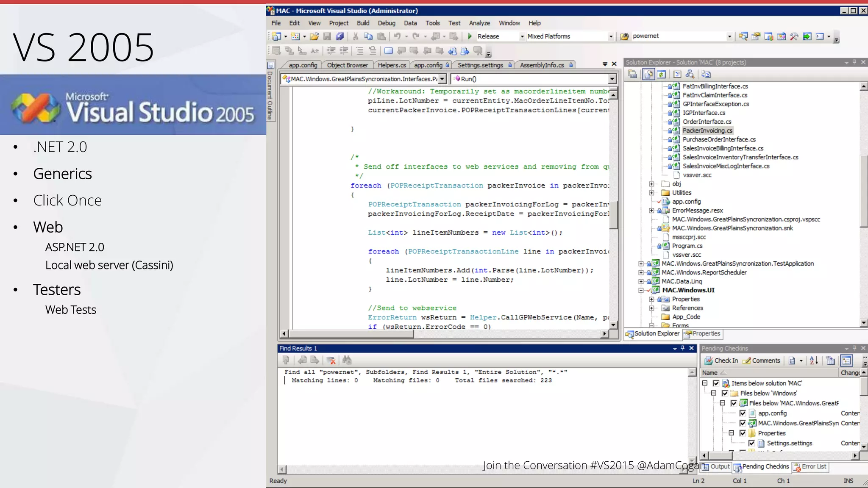
Task: Click the Find in Files binoculars icon
Action: [x=624, y=36]
